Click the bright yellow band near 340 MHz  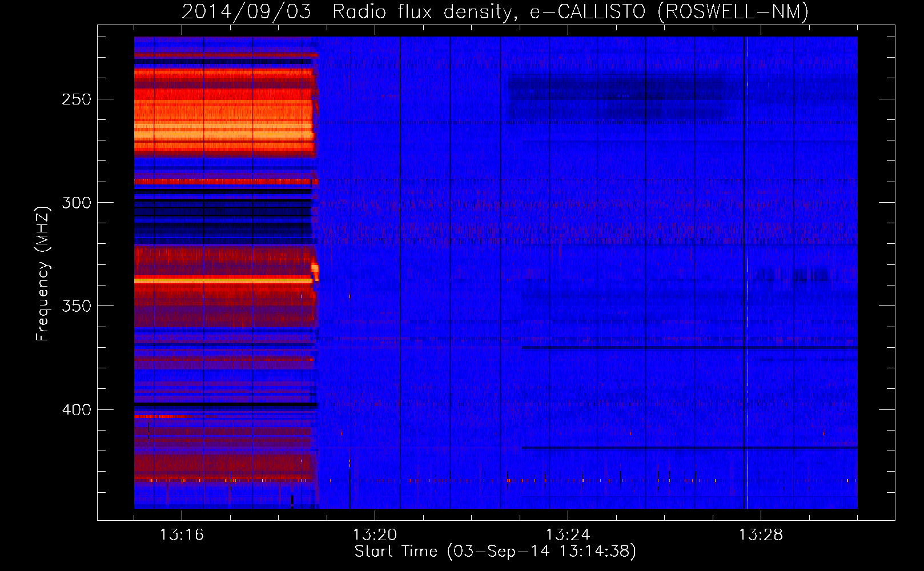(x=223, y=281)
